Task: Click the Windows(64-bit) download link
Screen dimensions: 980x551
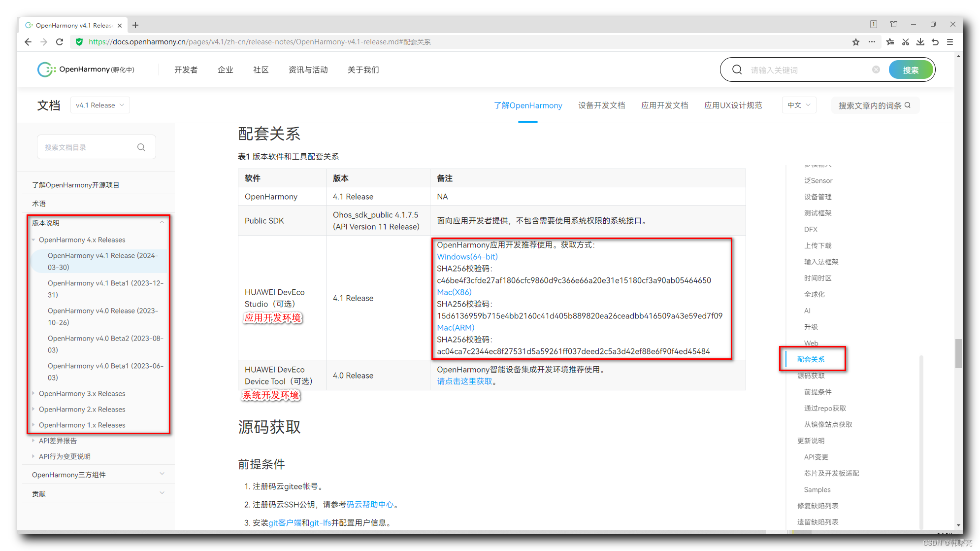Action: 466,257
